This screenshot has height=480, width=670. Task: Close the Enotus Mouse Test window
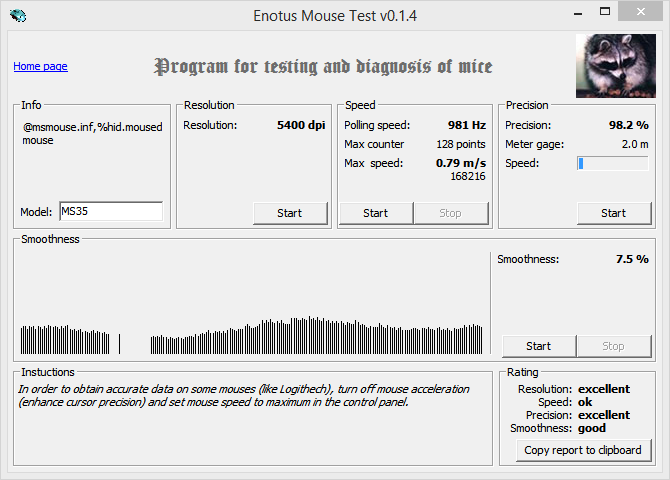tap(641, 11)
